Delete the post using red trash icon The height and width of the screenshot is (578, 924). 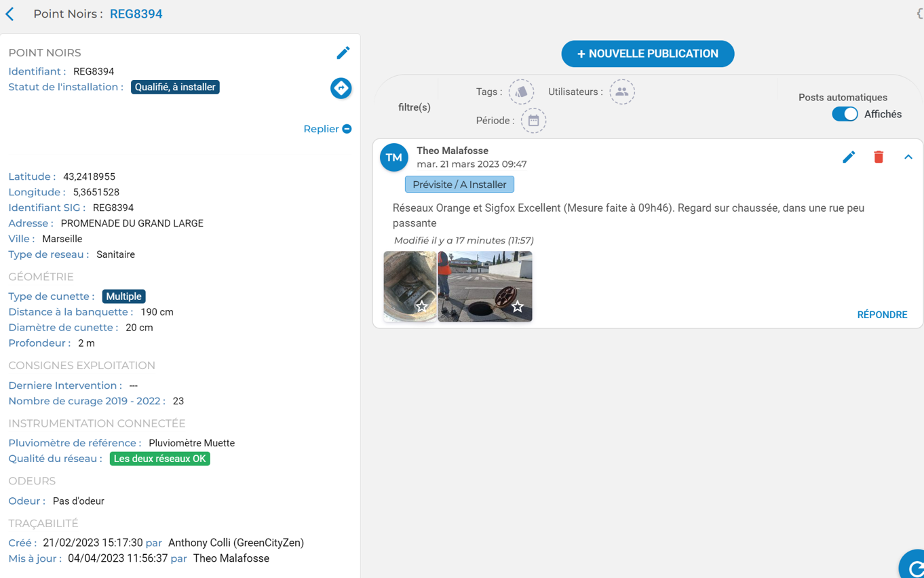(x=879, y=157)
